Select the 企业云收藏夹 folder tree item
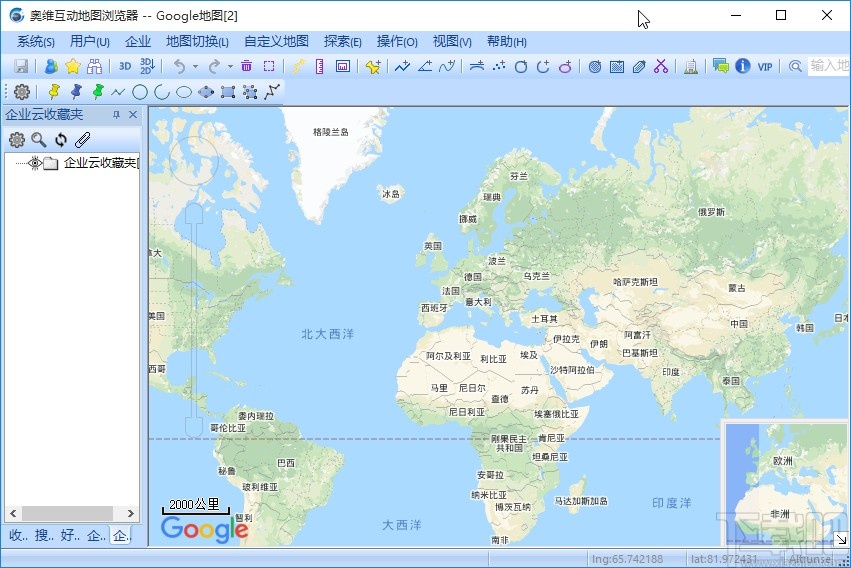The width and height of the screenshot is (851, 568). pos(100,163)
